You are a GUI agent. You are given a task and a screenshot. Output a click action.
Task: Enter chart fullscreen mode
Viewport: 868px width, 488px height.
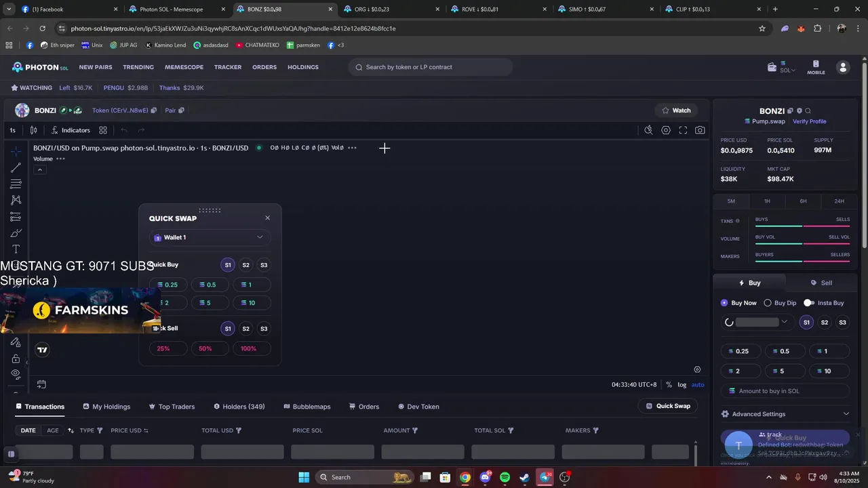click(x=683, y=130)
